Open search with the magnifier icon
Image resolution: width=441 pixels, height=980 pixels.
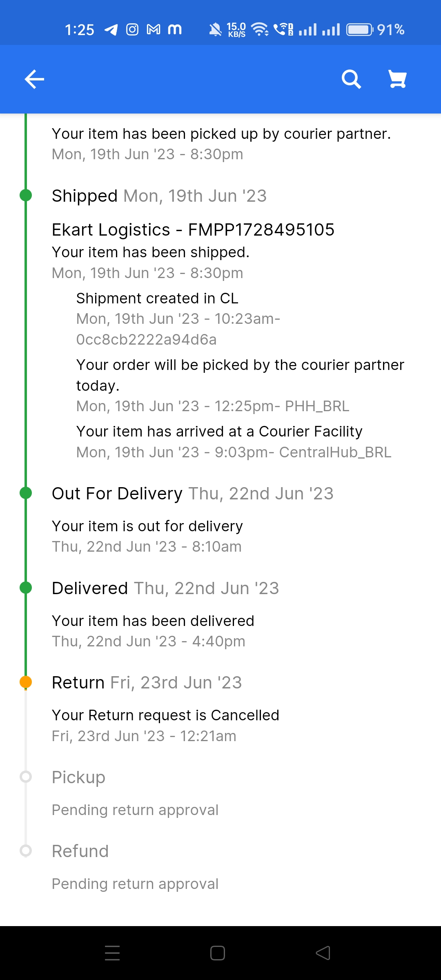[x=351, y=79]
